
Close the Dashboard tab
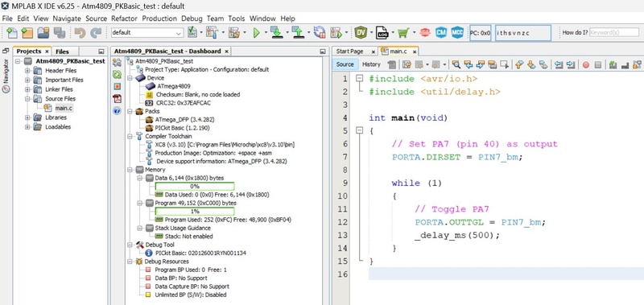[x=226, y=52]
